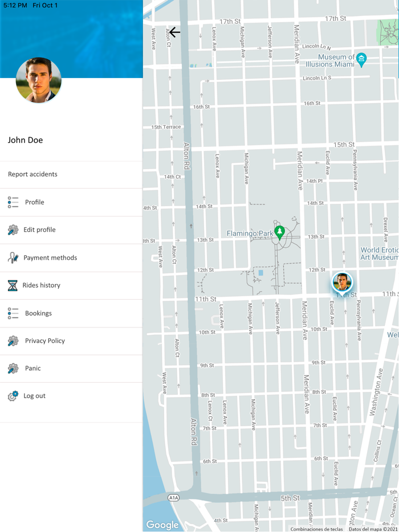Click the date Fri Oct 1 in status bar
Image resolution: width=399 pixels, height=532 pixels.
pyautogui.click(x=45, y=6)
